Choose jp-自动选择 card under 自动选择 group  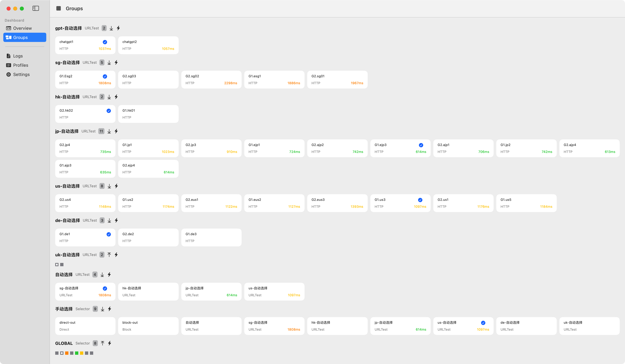coord(211,292)
